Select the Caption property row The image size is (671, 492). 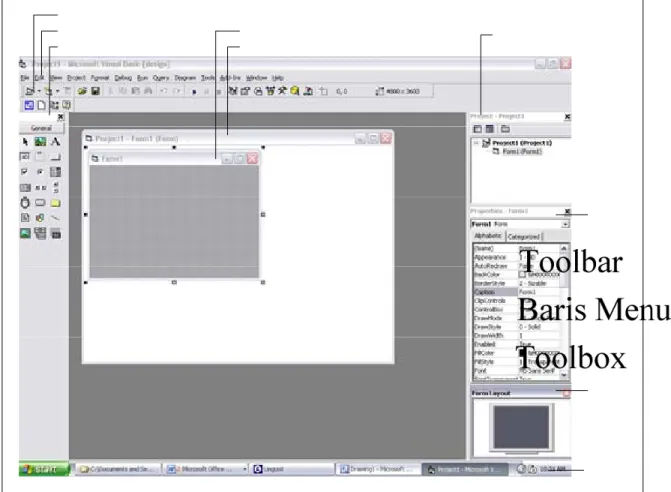pyautogui.click(x=517, y=292)
